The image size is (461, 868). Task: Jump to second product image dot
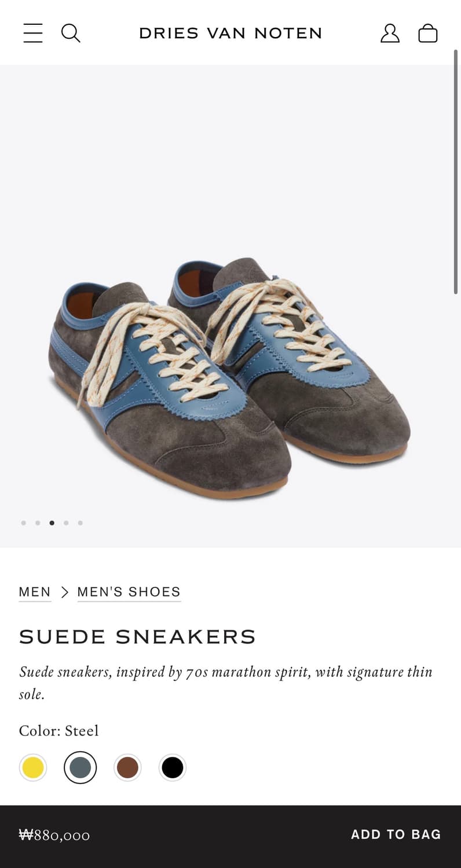tap(38, 523)
